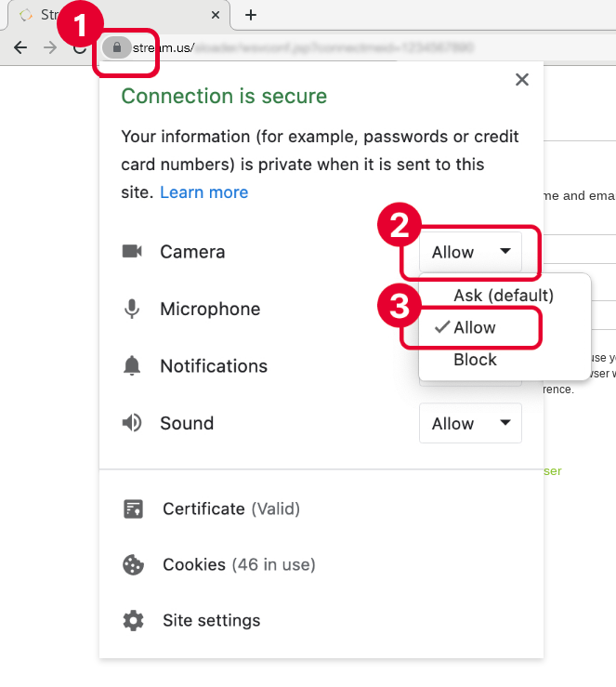Open a new browser tab
Viewport: 616px width, 687px height.
pos(251,15)
